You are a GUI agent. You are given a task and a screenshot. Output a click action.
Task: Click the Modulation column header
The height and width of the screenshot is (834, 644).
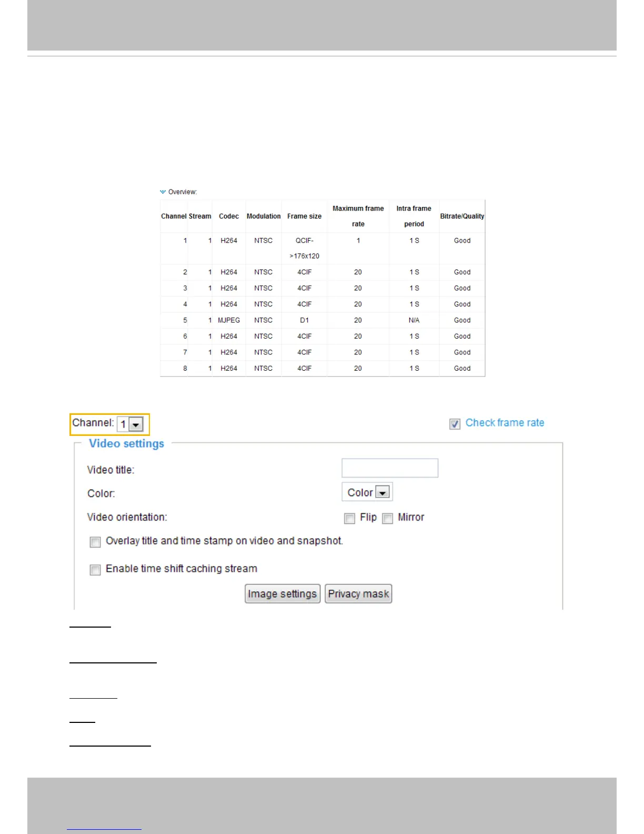[x=264, y=216]
